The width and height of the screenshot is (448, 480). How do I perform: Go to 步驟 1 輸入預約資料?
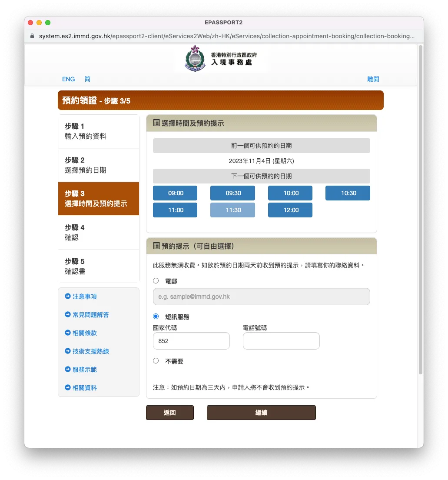[99, 131]
